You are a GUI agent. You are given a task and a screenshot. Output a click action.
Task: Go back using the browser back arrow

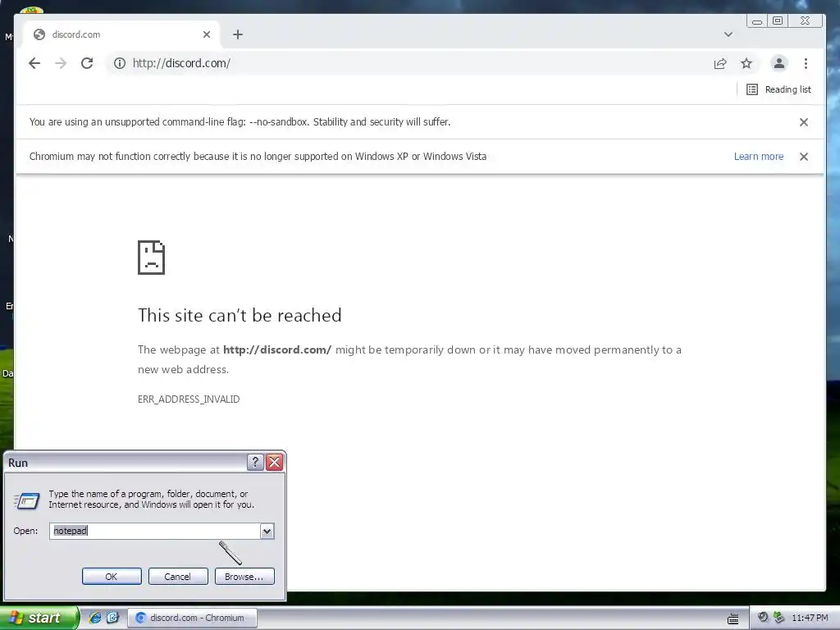34,63
